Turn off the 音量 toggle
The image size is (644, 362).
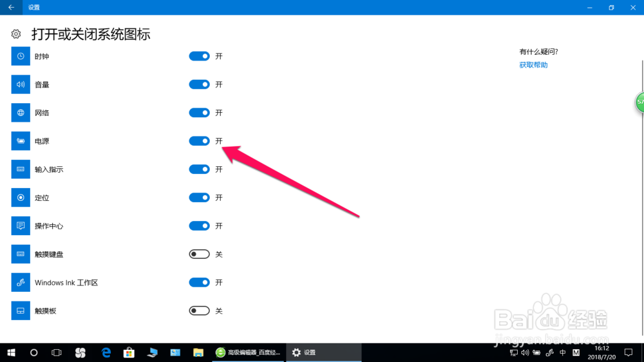coord(199,84)
